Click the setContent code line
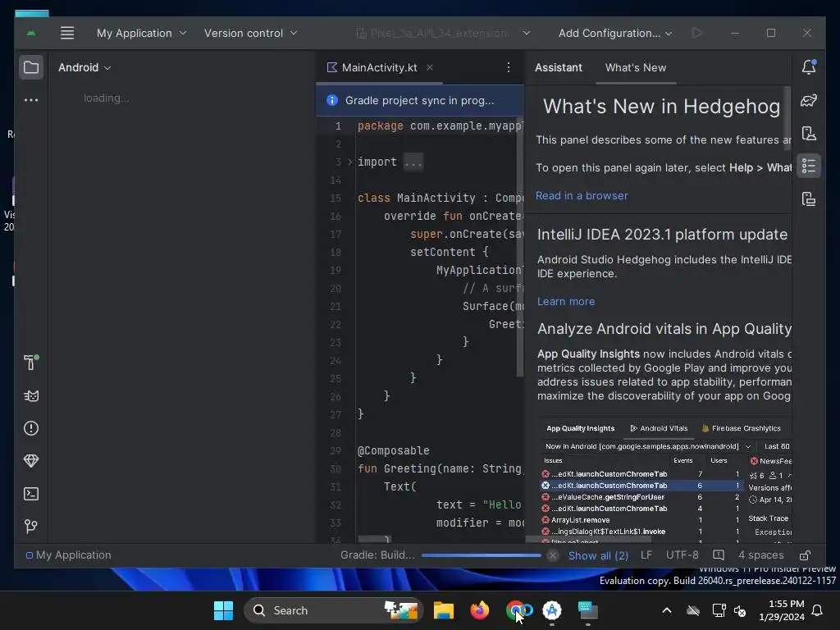Viewport: 840px width, 630px height. [449, 253]
